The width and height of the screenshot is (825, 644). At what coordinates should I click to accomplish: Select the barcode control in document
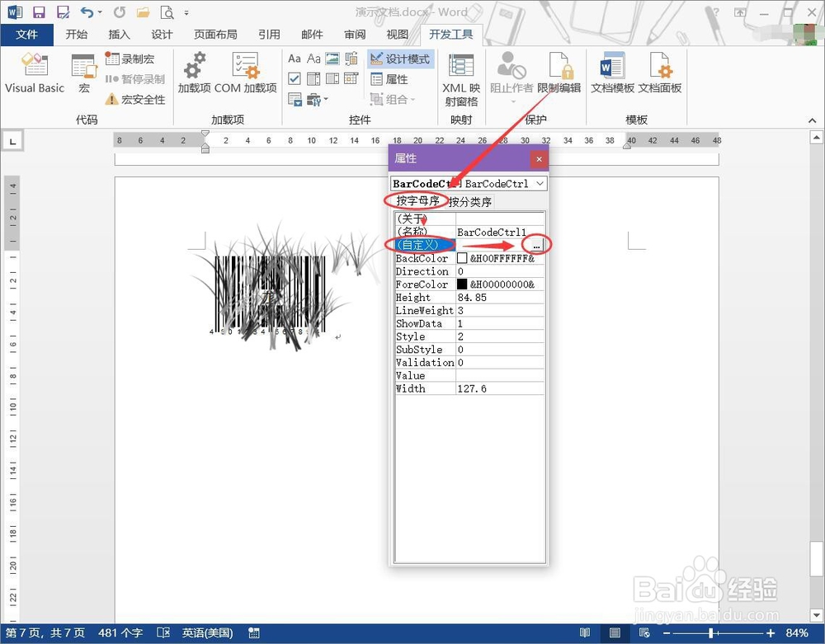pos(270,294)
